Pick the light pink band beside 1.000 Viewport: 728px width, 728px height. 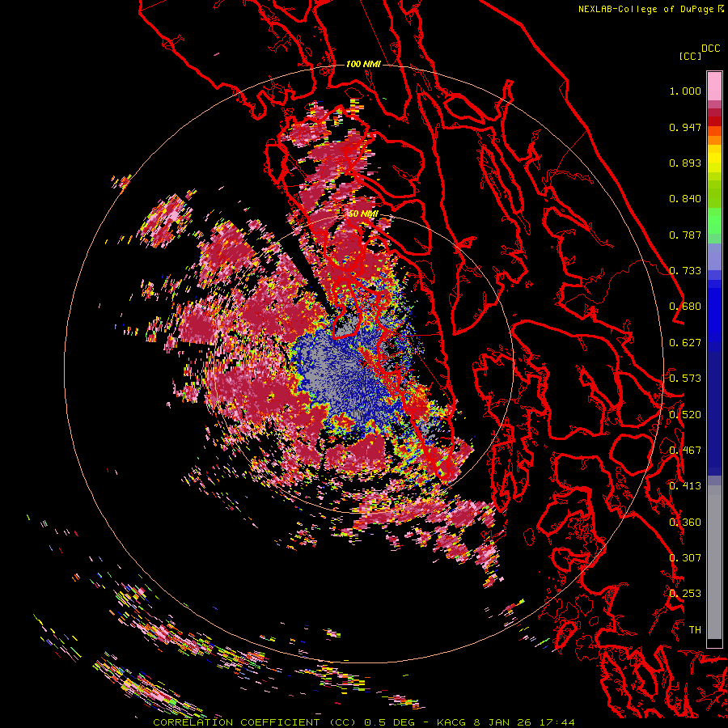click(x=714, y=87)
